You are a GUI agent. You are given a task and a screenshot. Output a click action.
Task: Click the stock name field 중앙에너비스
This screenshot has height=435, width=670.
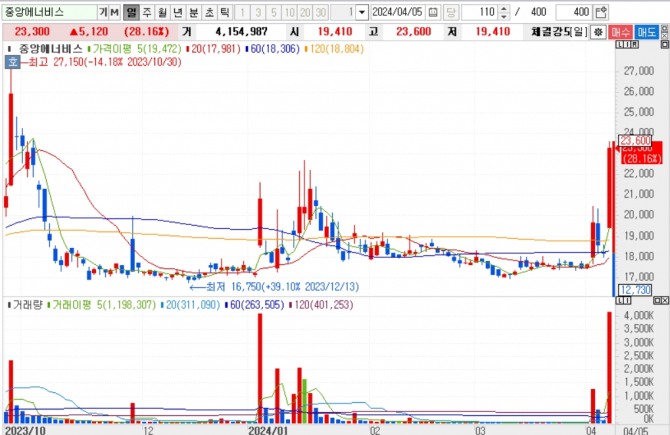coord(49,12)
